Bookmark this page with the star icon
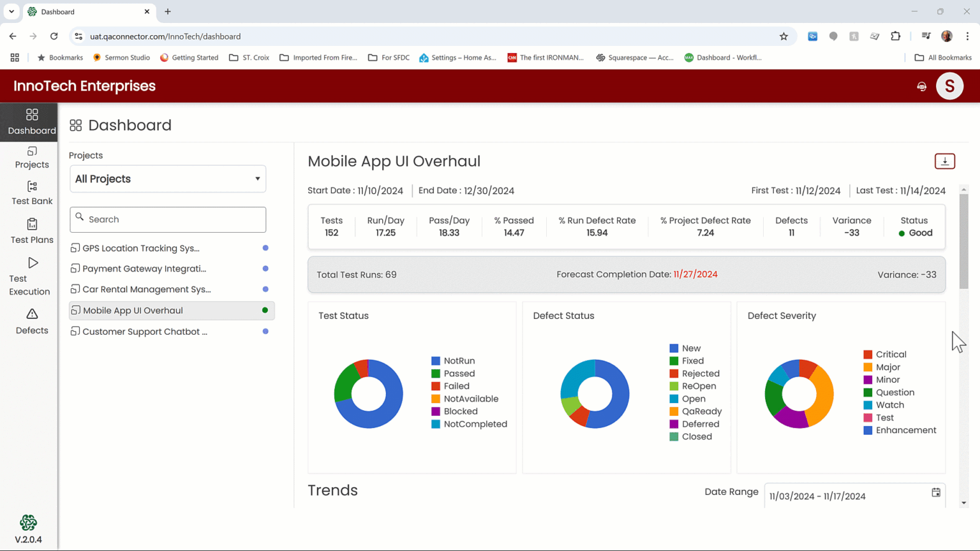980x551 pixels. pos(783,36)
